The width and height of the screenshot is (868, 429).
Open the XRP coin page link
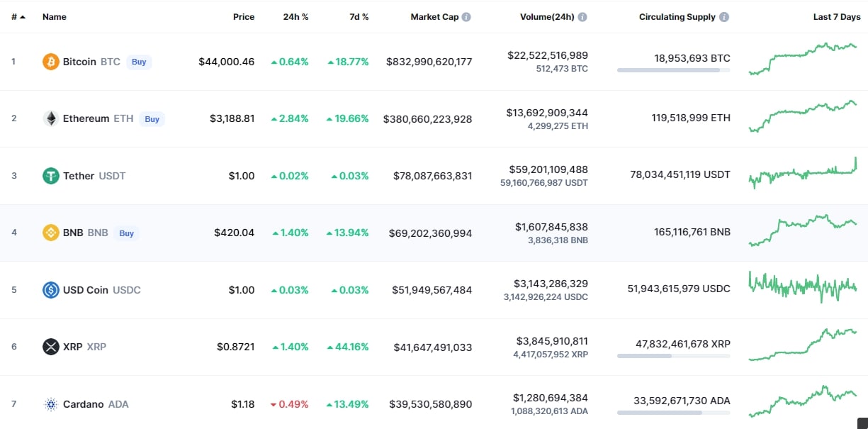point(73,347)
